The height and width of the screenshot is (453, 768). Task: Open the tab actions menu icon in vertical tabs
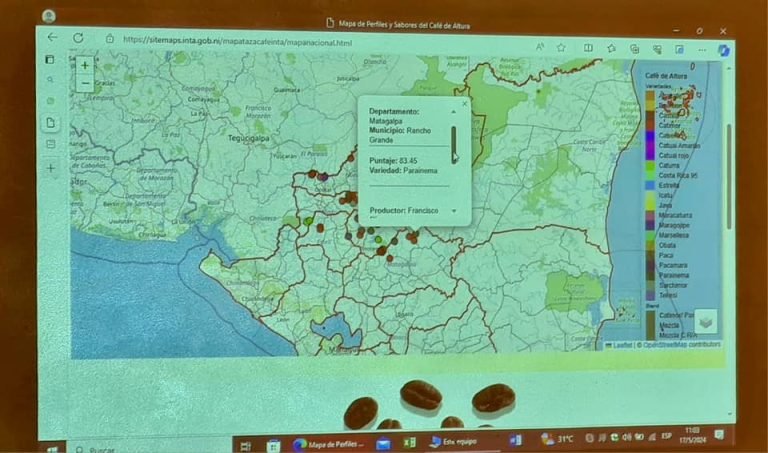[x=49, y=59]
